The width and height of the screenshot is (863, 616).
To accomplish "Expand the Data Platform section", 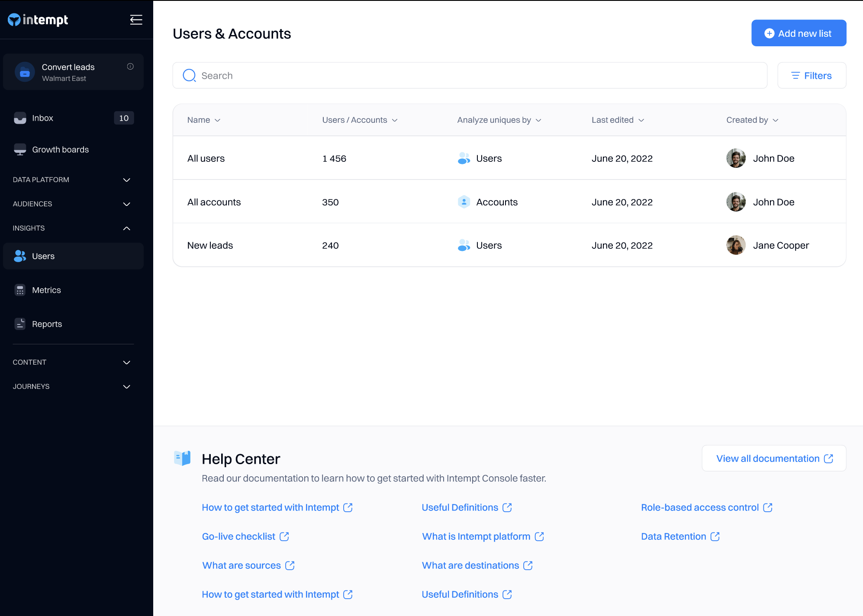I will coord(127,180).
